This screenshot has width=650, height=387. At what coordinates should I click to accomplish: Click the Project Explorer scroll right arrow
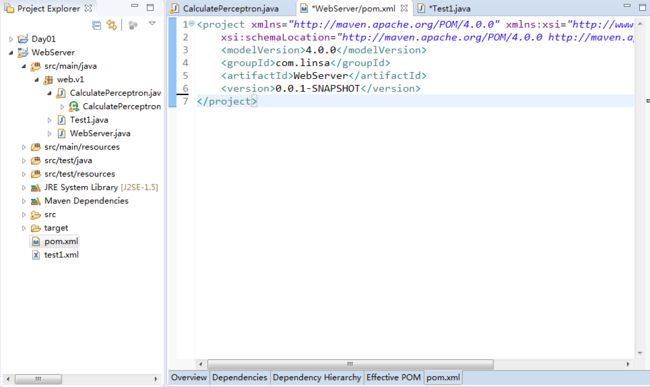click(x=155, y=379)
